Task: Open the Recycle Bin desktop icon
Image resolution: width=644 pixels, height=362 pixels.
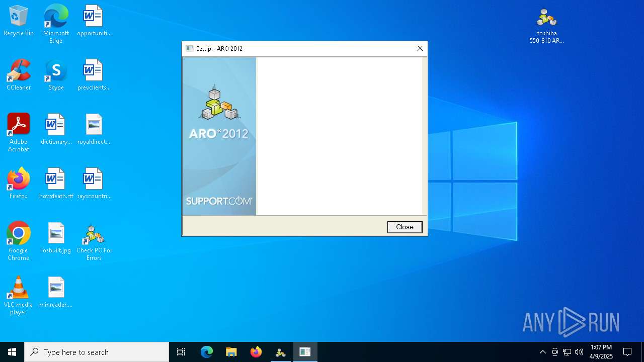Action: pyautogui.click(x=19, y=21)
